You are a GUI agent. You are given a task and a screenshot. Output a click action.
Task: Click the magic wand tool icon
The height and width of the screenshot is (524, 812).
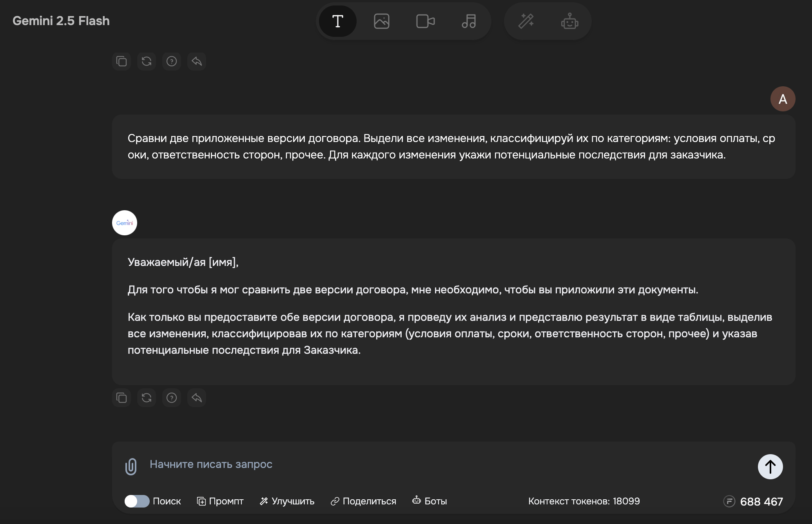tap(526, 21)
